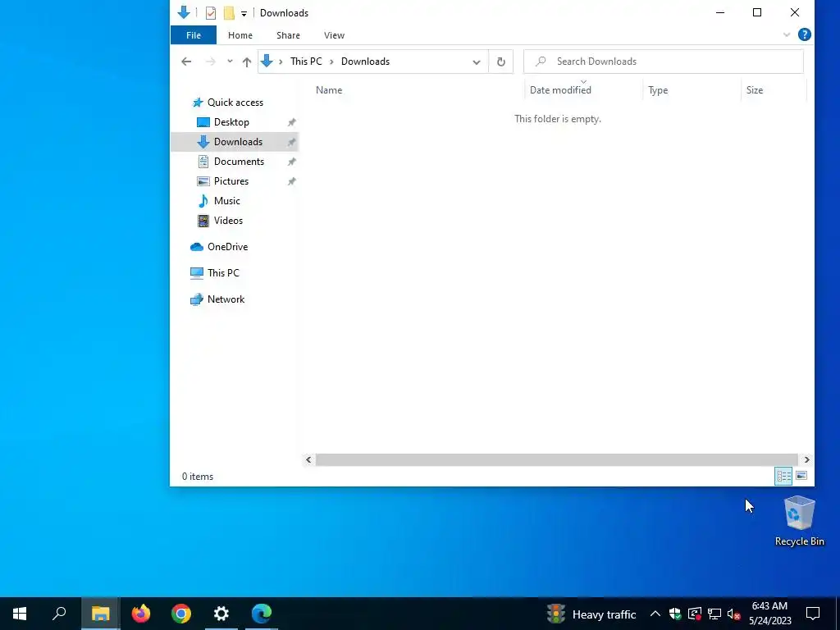Open the clock showing 6:43 AM
The width and height of the screenshot is (840, 630).
pyautogui.click(x=769, y=614)
